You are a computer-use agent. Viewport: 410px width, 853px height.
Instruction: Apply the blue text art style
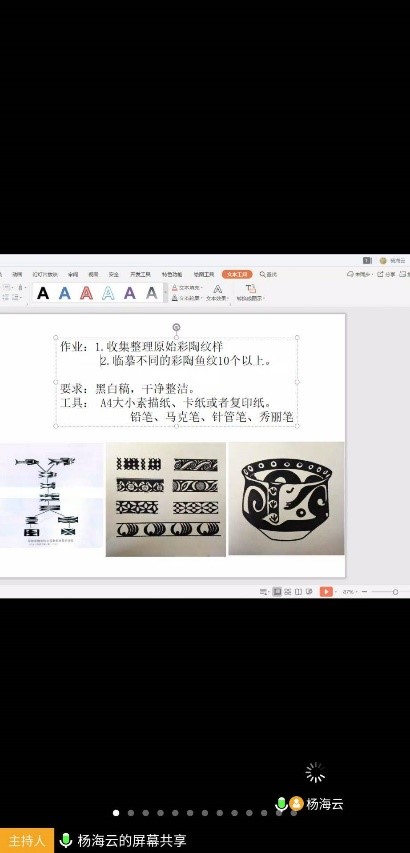[65, 293]
